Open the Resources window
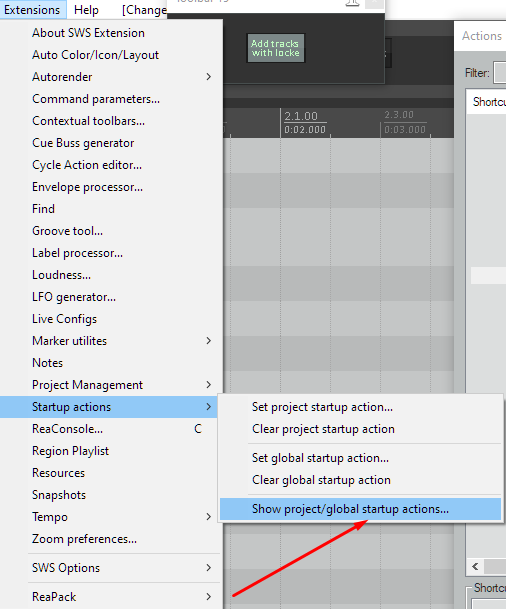 click(x=111, y=473)
